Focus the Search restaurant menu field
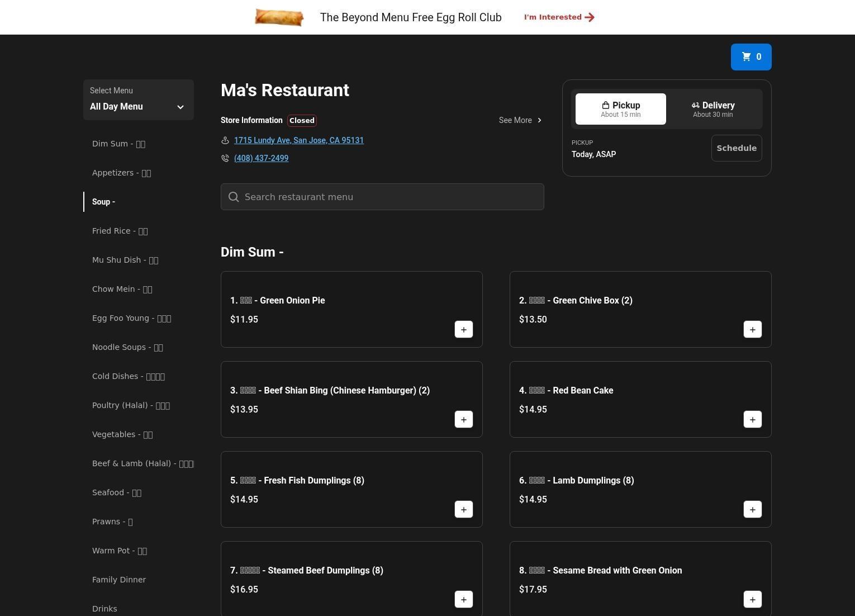Image resolution: width=855 pixels, height=616 pixels. click(382, 197)
